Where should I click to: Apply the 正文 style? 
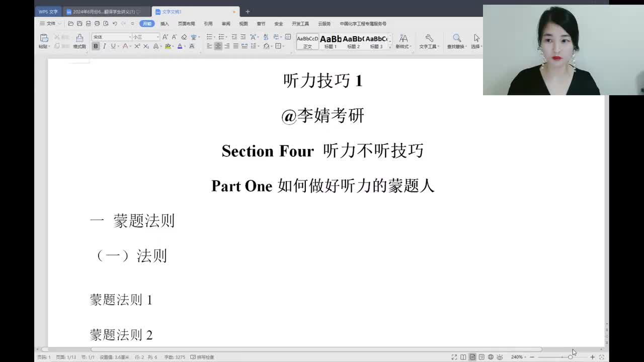pos(307,41)
